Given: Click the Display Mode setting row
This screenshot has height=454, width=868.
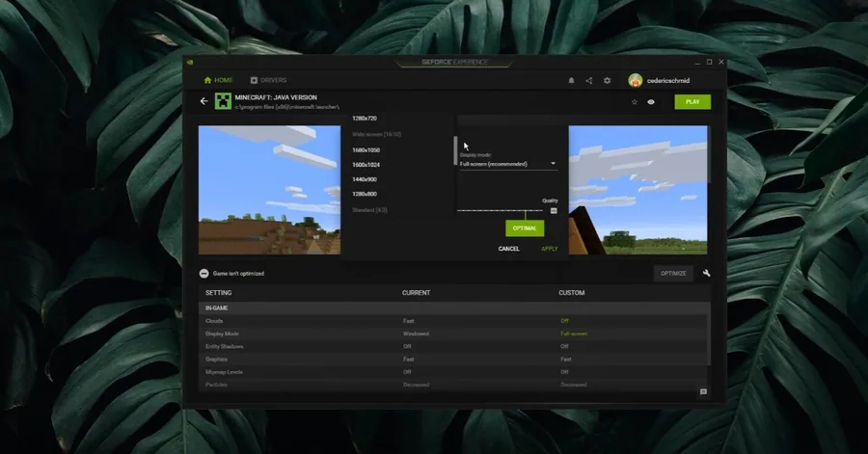Looking at the screenshot, I should (x=453, y=334).
